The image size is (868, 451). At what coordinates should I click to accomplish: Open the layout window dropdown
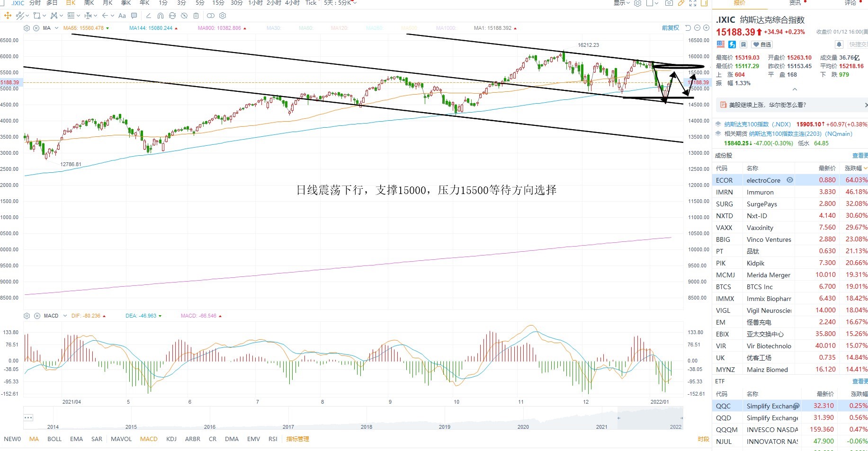click(x=652, y=3)
